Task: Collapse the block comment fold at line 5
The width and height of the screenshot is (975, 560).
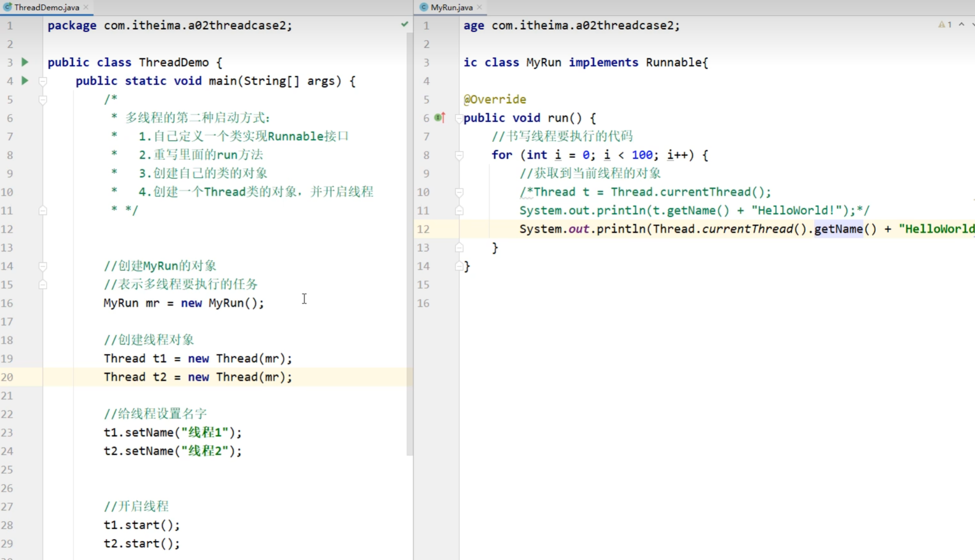Action: click(x=43, y=99)
